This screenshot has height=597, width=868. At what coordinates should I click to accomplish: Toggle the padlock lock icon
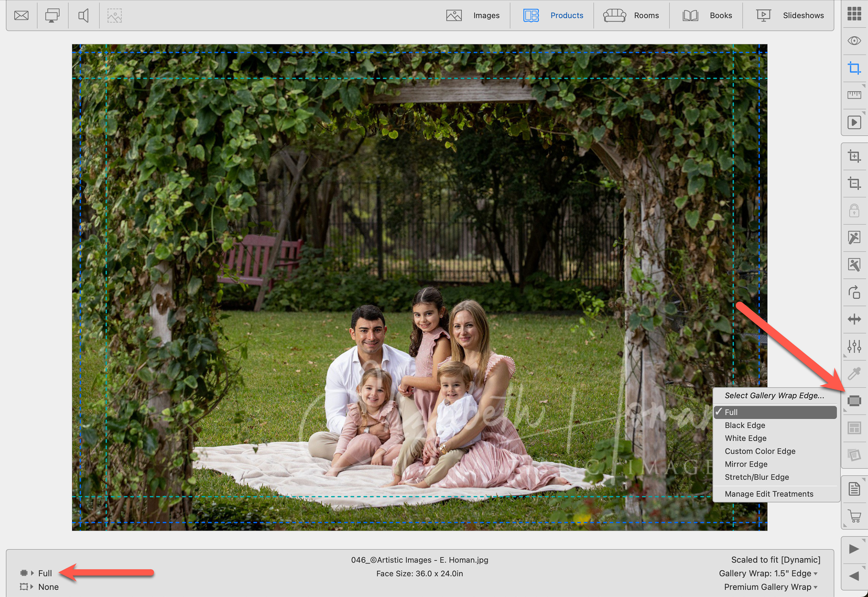(854, 211)
